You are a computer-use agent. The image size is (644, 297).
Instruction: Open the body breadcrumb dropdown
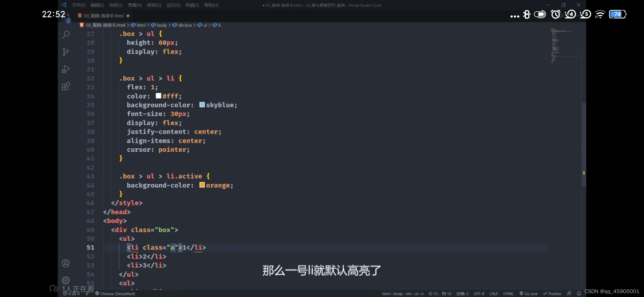click(162, 25)
